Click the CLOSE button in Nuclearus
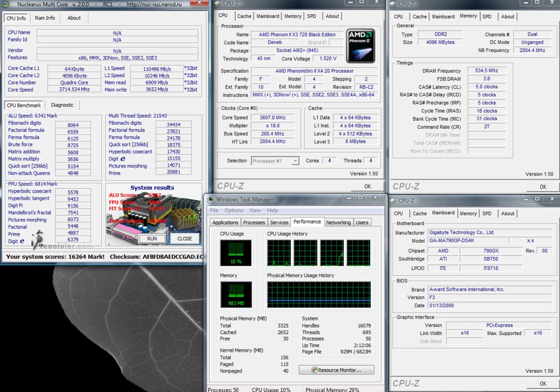Screen dimensions: 560x392 185,238
